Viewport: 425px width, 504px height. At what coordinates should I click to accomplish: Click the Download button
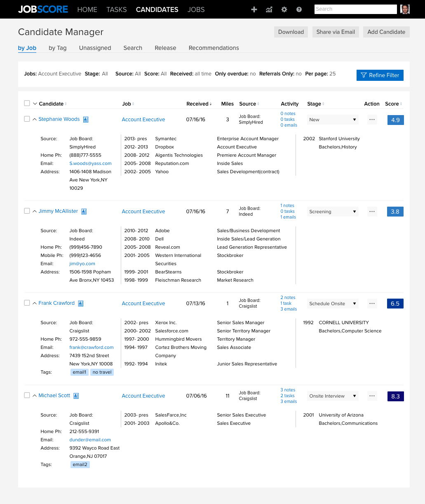click(x=291, y=32)
